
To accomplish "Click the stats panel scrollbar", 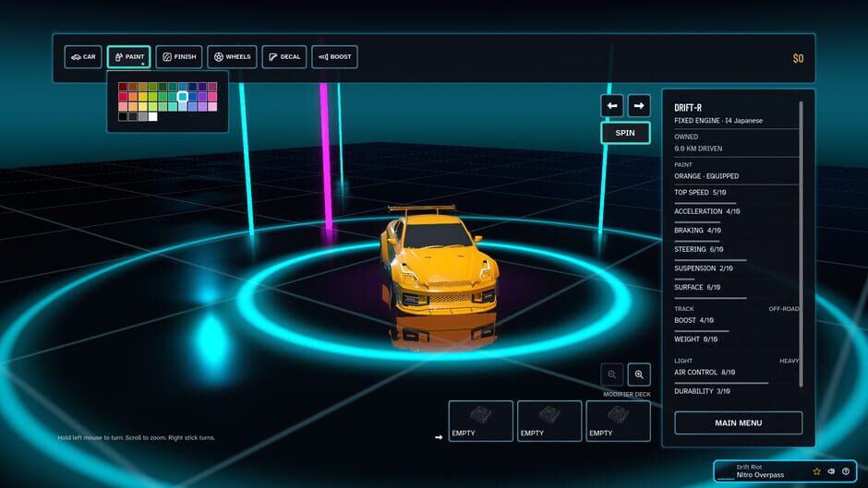I will 801,244.
